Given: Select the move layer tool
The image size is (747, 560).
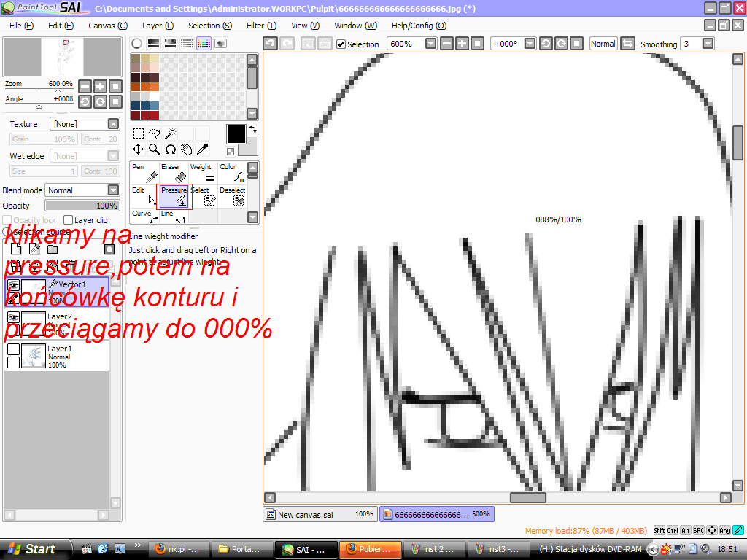Looking at the screenshot, I should (139, 149).
